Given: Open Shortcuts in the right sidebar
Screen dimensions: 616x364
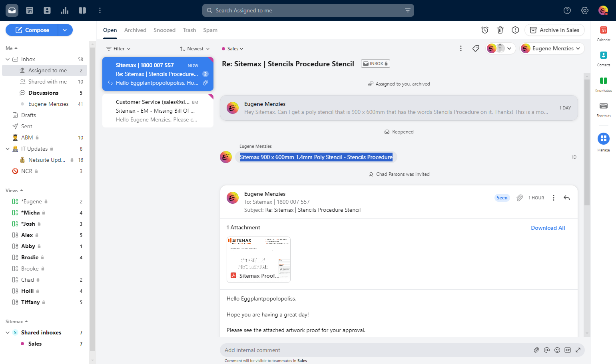Looking at the screenshot, I should (x=604, y=109).
